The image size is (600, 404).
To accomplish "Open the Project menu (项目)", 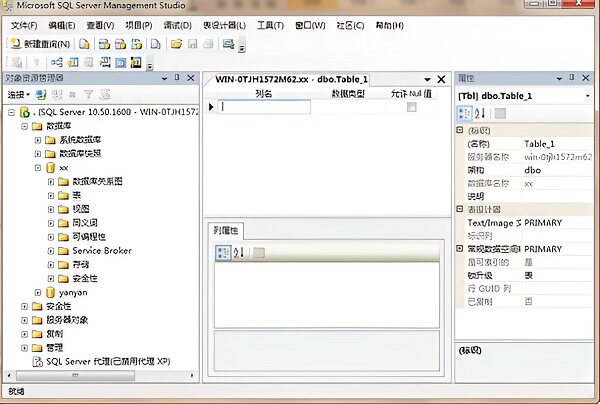I will (139, 26).
